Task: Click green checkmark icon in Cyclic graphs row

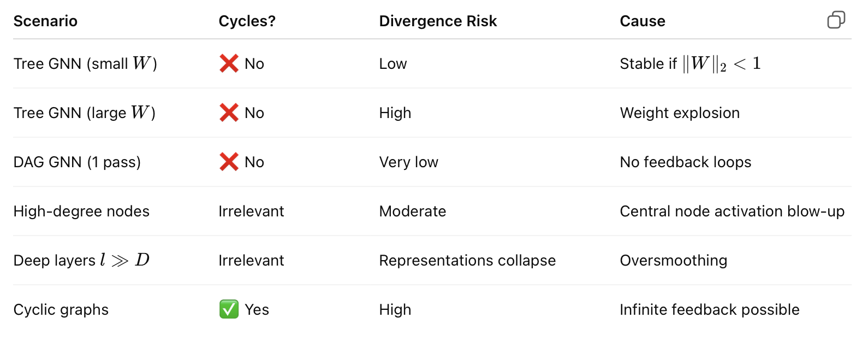Action: (229, 309)
